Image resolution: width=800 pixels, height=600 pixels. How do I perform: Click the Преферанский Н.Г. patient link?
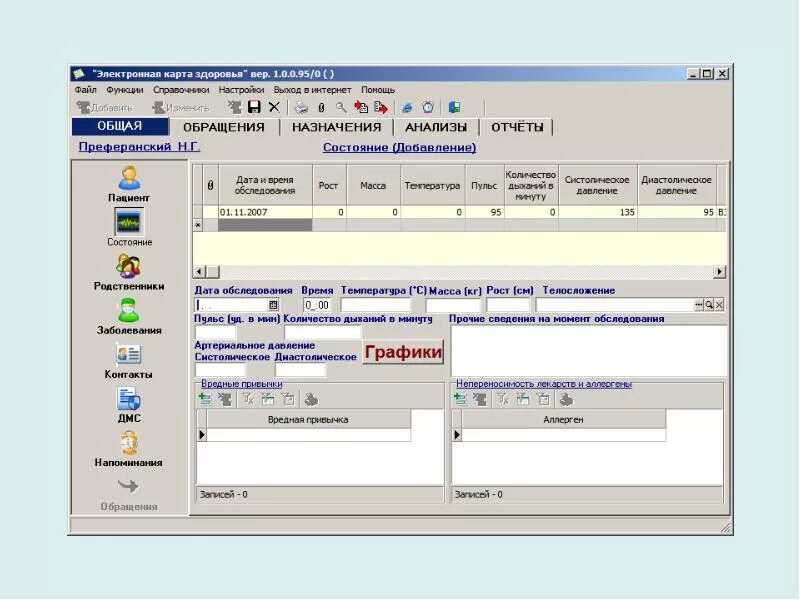[139, 147]
